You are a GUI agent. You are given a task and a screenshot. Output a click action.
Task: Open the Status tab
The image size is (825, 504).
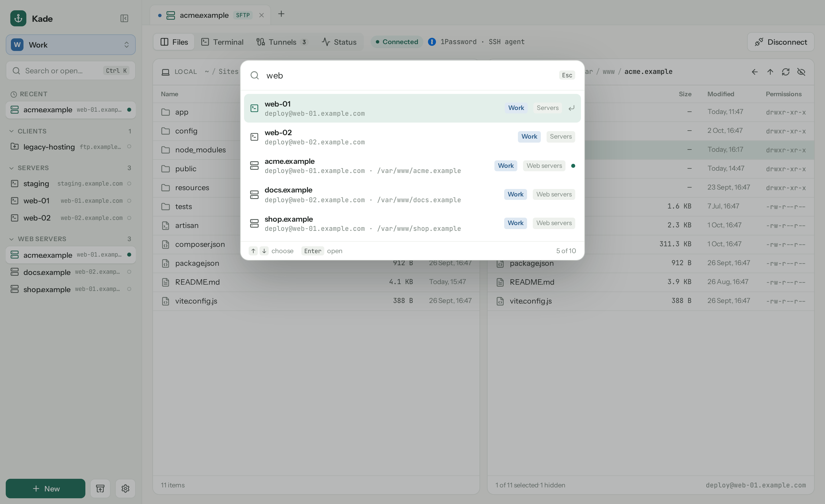[x=339, y=42]
